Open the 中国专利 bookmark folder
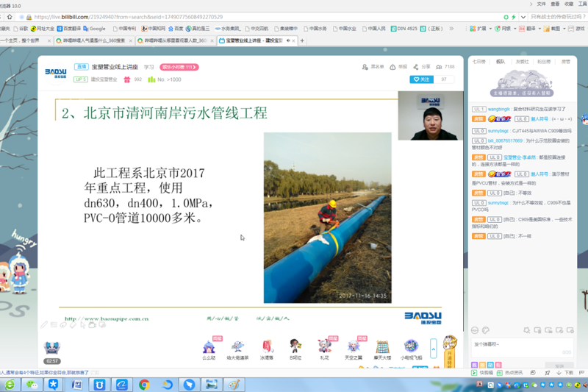 (x=124, y=29)
